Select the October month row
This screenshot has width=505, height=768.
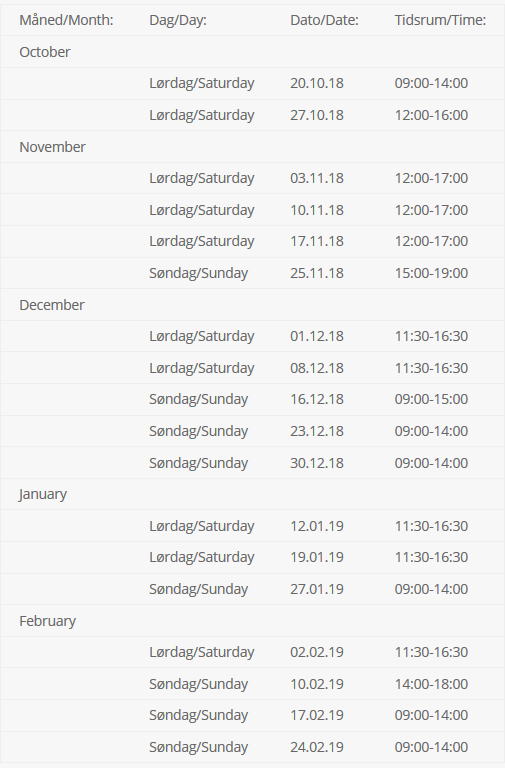click(x=252, y=52)
